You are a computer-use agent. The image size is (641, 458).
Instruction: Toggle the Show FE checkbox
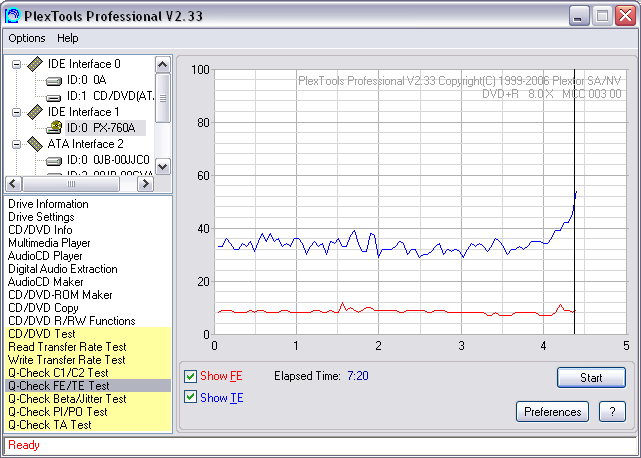(x=190, y=376)
